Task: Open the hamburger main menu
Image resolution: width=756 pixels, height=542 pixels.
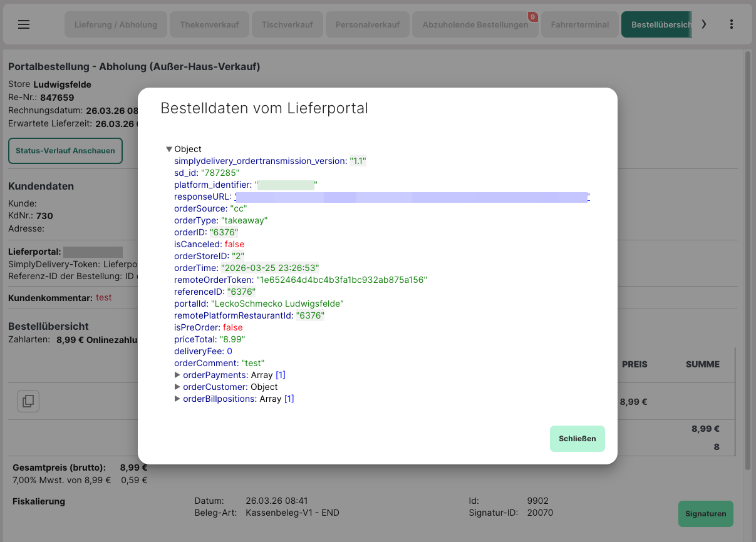Action: click(24, 24)
